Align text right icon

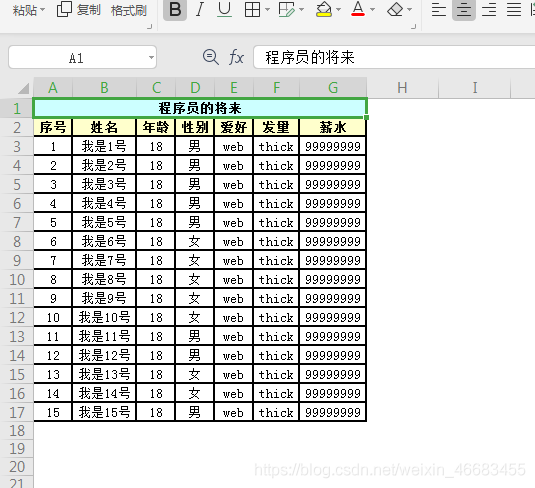(489, 10)
